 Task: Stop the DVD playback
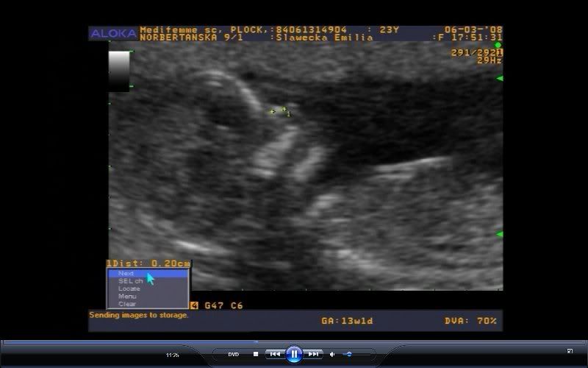tap(256, 354)
